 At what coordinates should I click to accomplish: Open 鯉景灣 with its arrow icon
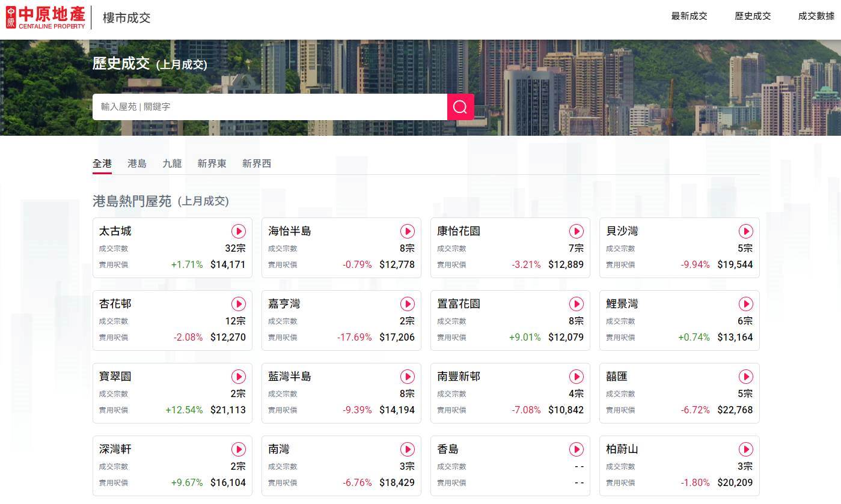point(746,304)
